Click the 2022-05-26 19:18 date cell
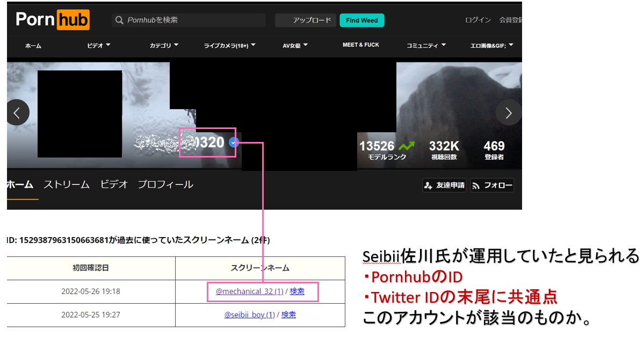Image resolution: width=644 pixels, height=350 pixels. tap(91, 291)
